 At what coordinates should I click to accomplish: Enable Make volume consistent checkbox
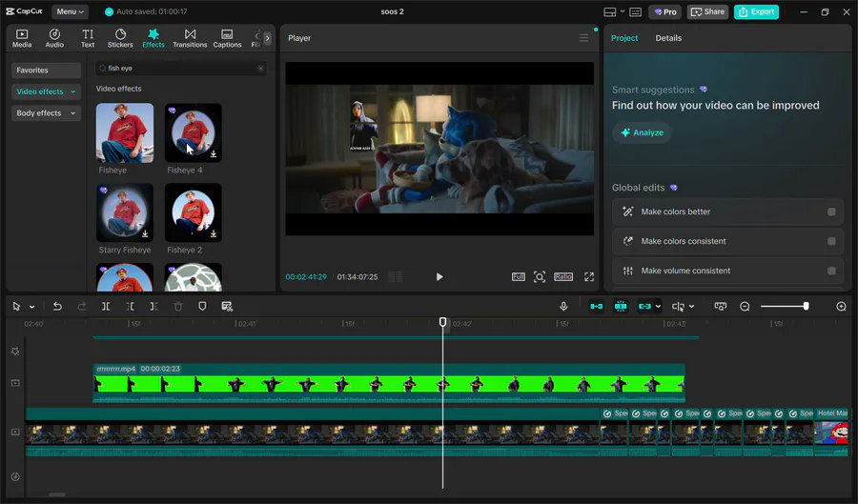831,271
